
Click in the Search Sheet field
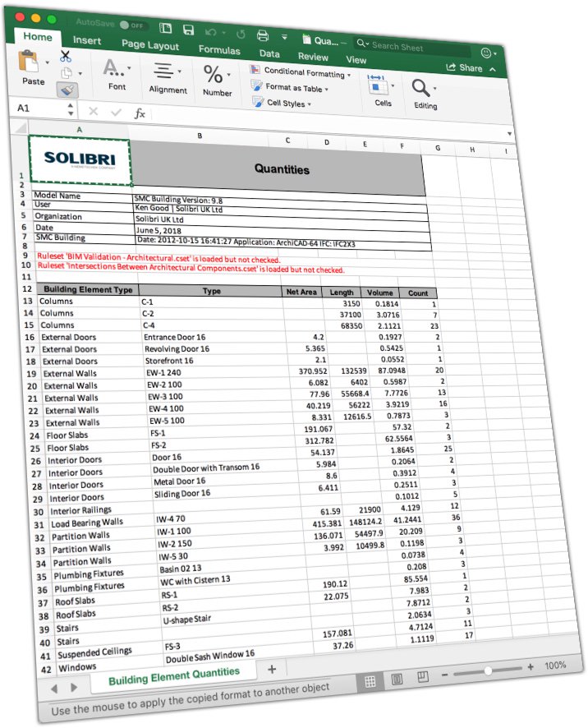(x=412, y=48)
